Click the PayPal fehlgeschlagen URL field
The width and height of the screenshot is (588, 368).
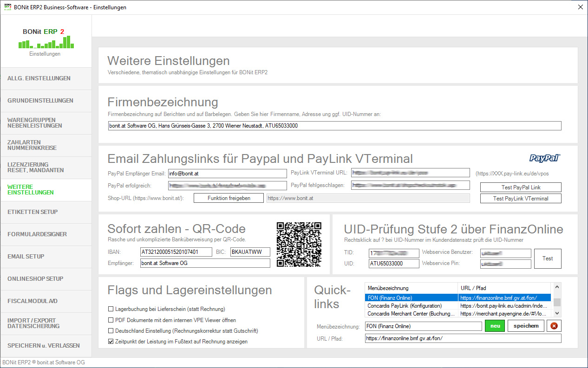coord(411,186)
